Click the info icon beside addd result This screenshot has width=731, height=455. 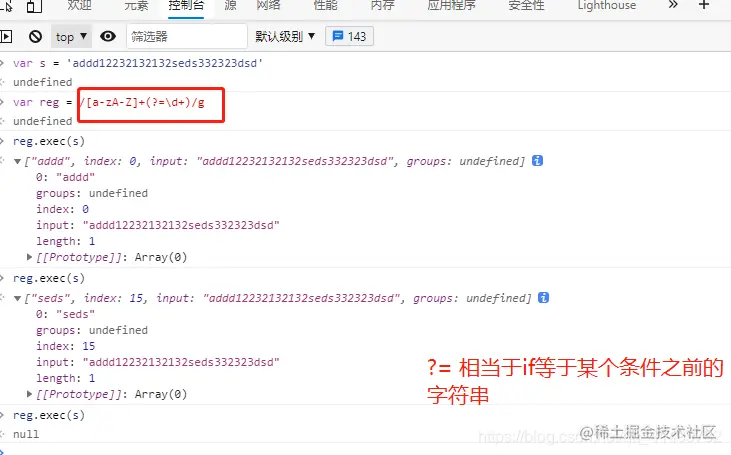(537, 161)
